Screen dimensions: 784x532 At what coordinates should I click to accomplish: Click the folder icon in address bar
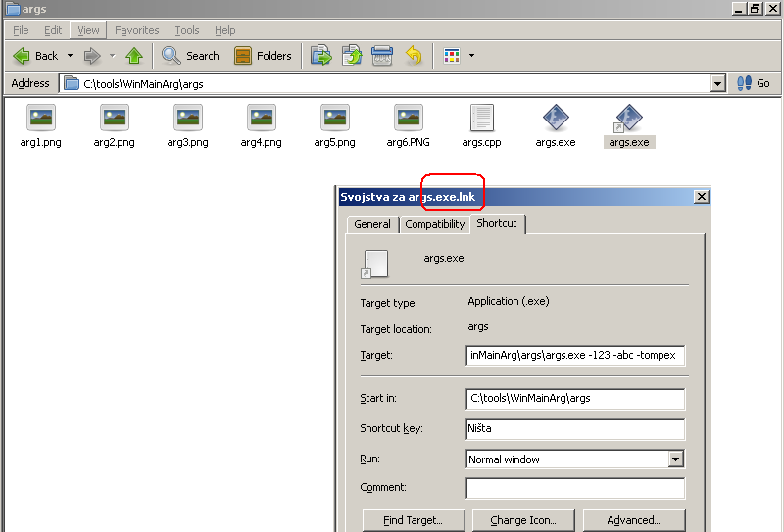pos(72,83)
